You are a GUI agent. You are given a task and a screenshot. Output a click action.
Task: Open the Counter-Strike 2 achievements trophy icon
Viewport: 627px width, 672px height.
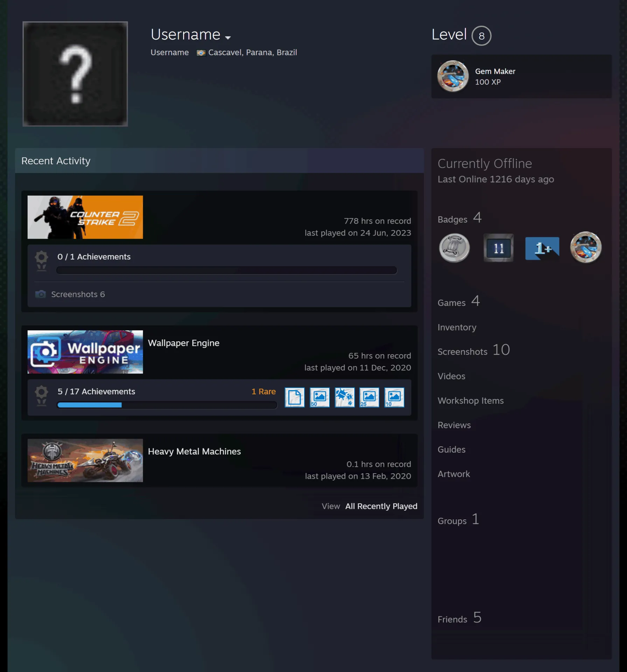click(x=41, y=261)
